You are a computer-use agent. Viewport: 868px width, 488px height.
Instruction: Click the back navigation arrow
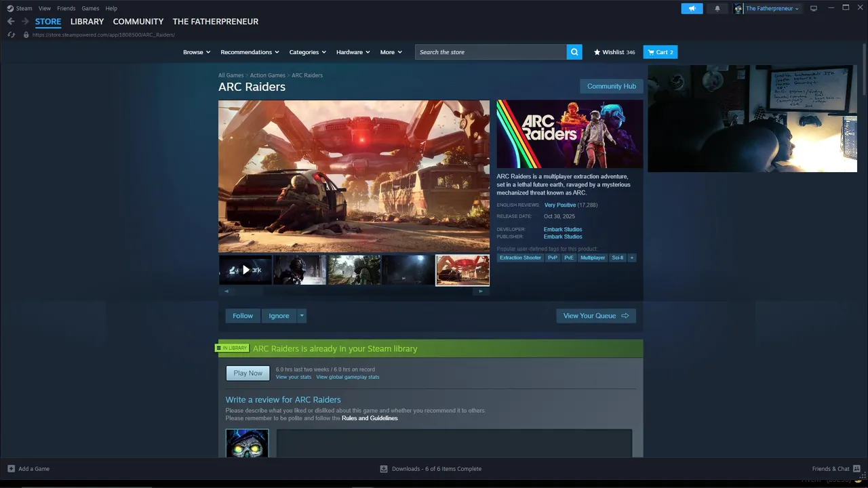tap(11, 22)
